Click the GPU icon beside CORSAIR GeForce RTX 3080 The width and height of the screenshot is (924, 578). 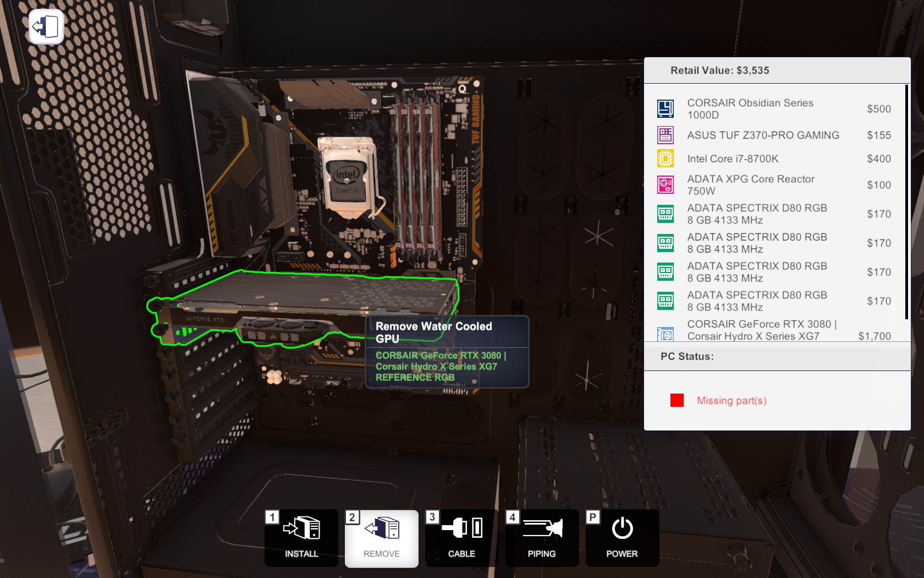pyautogui.click(x=665, y=334)
